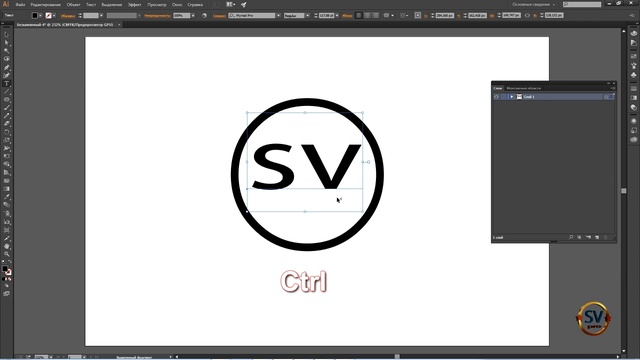Open the Окно menu
Screen dimensions: 640x360
coord(177,5)
